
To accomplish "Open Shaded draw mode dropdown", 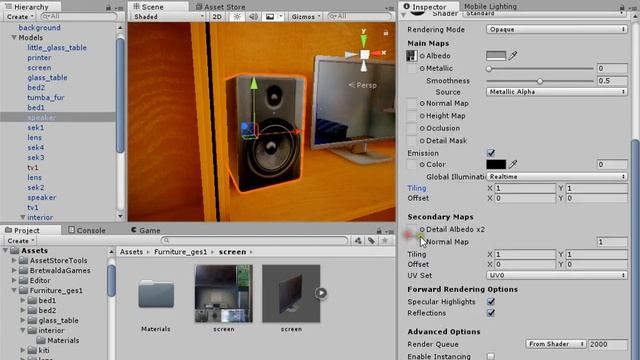I will 169,16.
